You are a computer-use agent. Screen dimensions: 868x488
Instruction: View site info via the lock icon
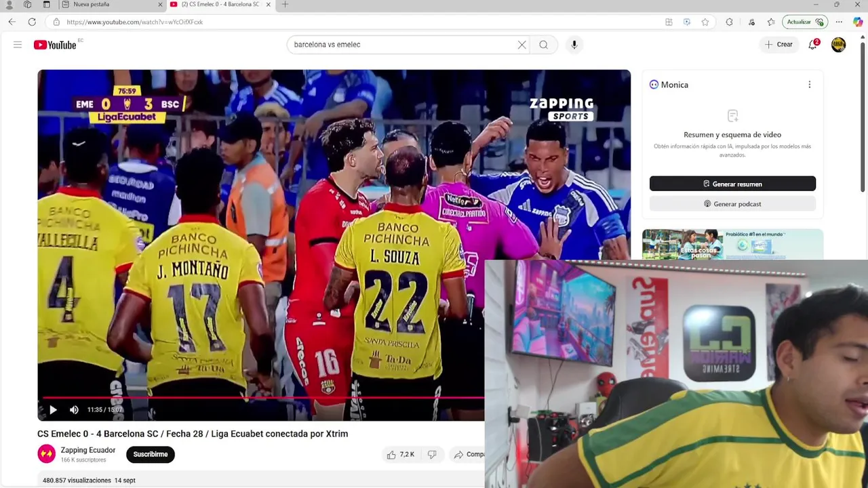click(x=56, y=22)
